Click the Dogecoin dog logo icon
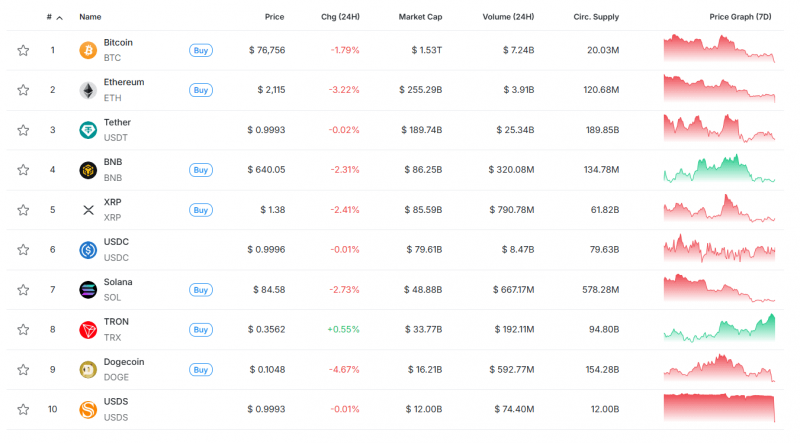This screenshot has height=443, width=800. [88, 370]
